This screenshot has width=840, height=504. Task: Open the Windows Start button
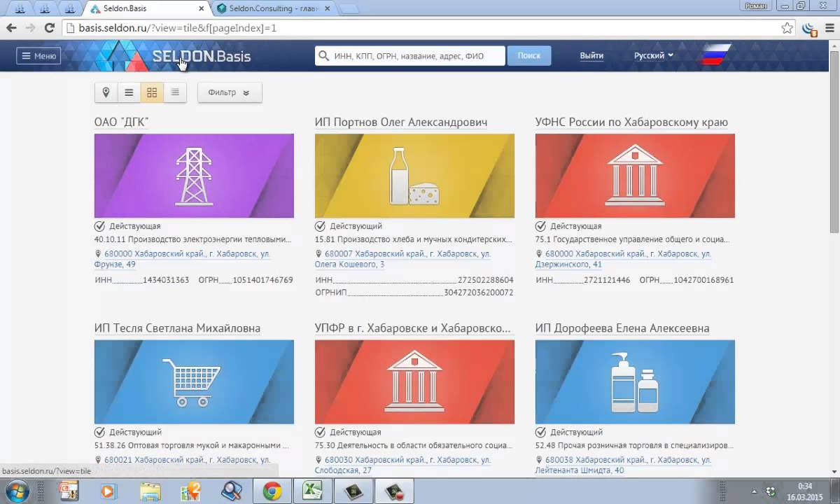17,491
